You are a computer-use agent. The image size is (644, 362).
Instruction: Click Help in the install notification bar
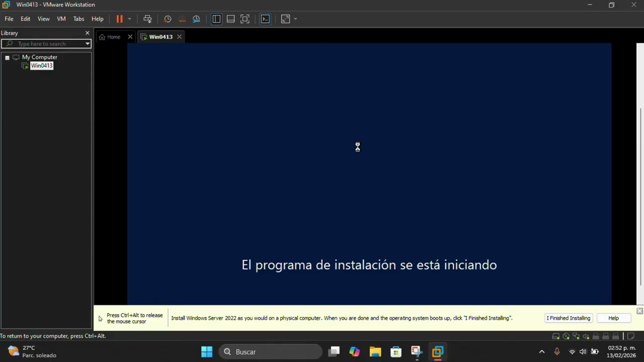[x=613, y=318]
